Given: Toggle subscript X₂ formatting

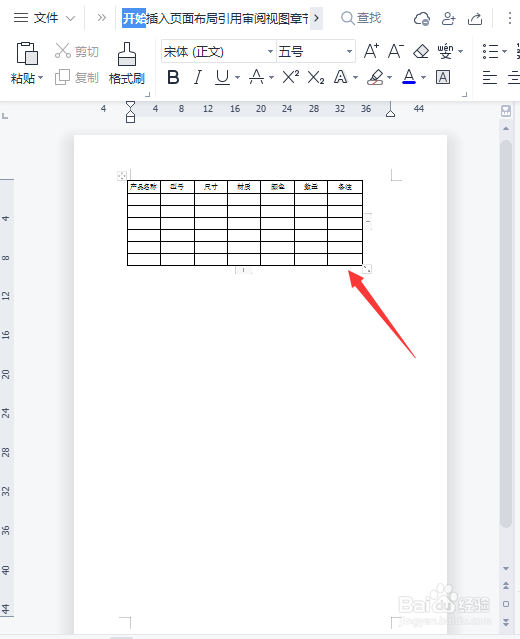Looking at the screenshot, I should (x=316, y=77).
